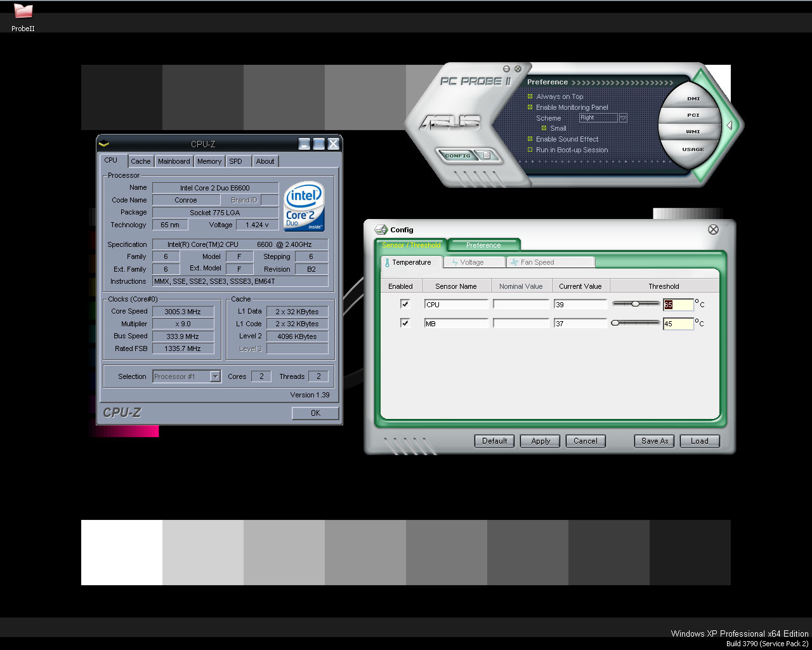
Task: Click the Intel Core 2 Duo logo
Action: pyautogui.click(x=304, y=206)
